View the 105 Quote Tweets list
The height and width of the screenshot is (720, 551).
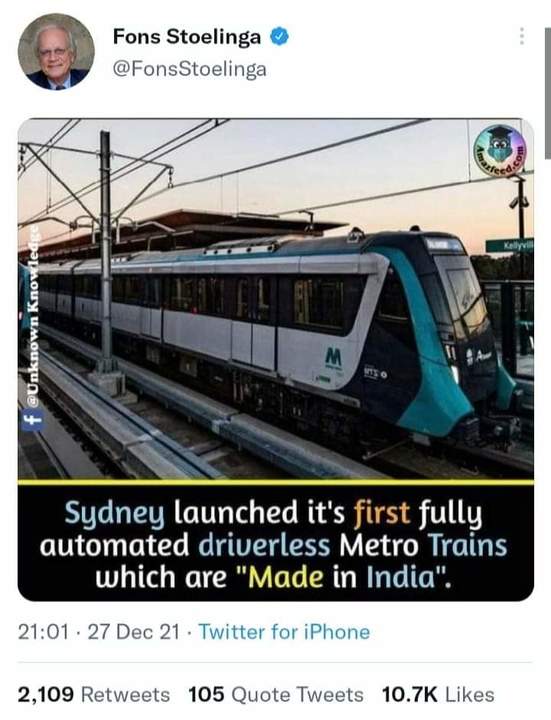(x=276, y=694)
